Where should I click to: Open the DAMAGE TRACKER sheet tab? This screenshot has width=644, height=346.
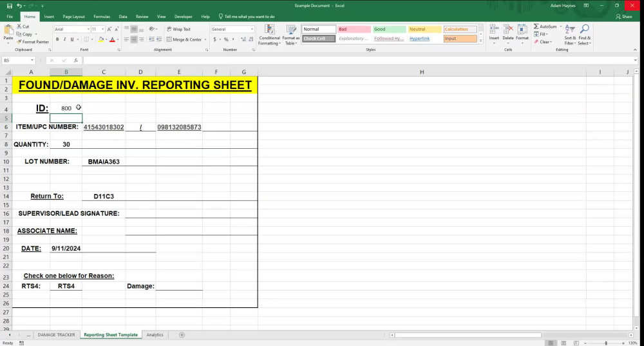coord(56,335)
